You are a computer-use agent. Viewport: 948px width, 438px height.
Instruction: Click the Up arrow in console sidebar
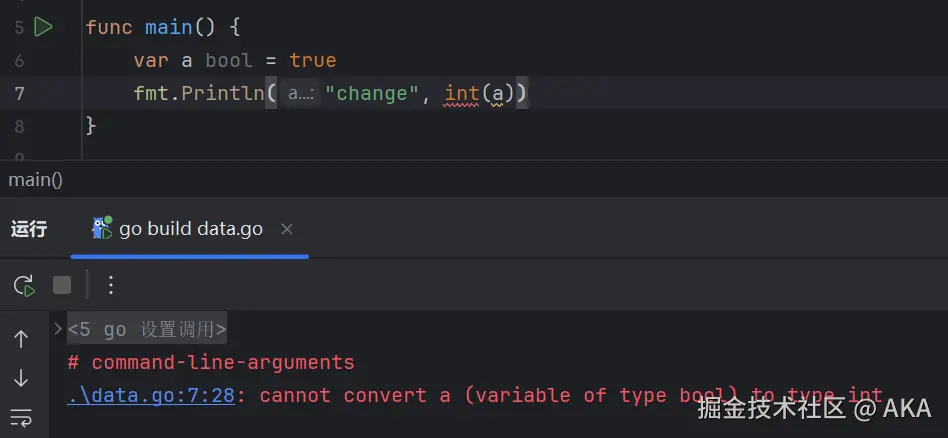21,339
